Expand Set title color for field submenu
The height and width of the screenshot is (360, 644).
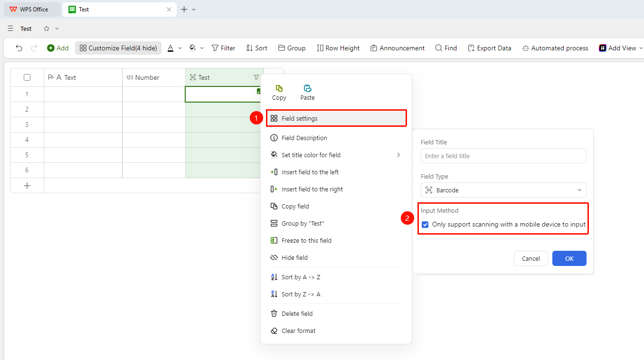[336, 155]
